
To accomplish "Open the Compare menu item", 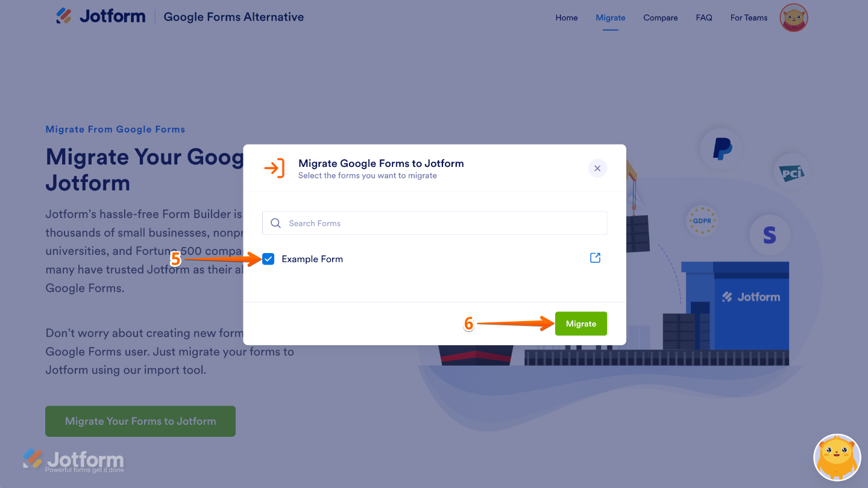I will (660, 17).
